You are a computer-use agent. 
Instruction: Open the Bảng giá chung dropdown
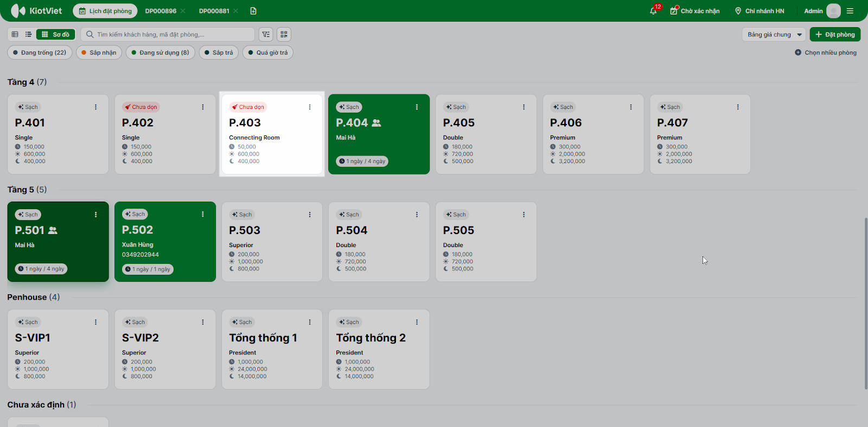[774, 35]
